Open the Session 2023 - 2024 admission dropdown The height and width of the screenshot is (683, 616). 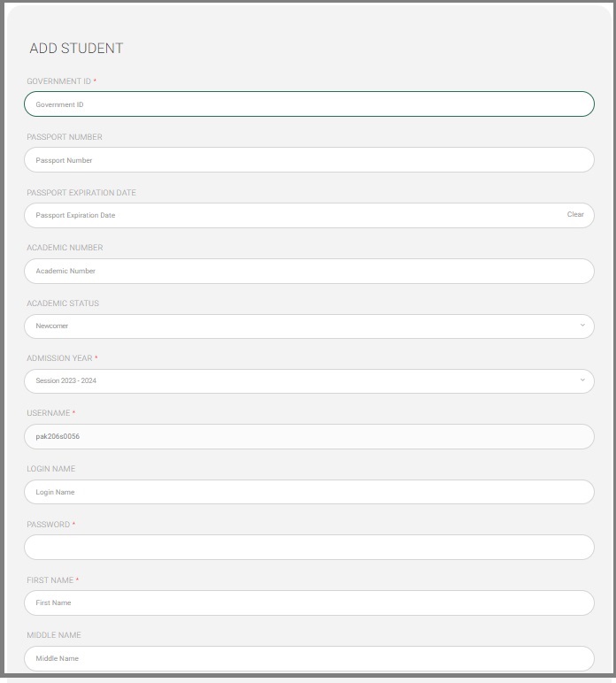click(x=309, y=381)
